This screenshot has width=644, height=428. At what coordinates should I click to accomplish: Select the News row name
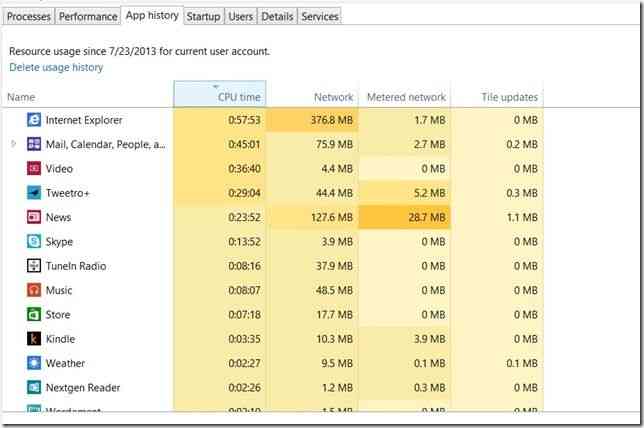pyautogui.click(x=58, y=217)
